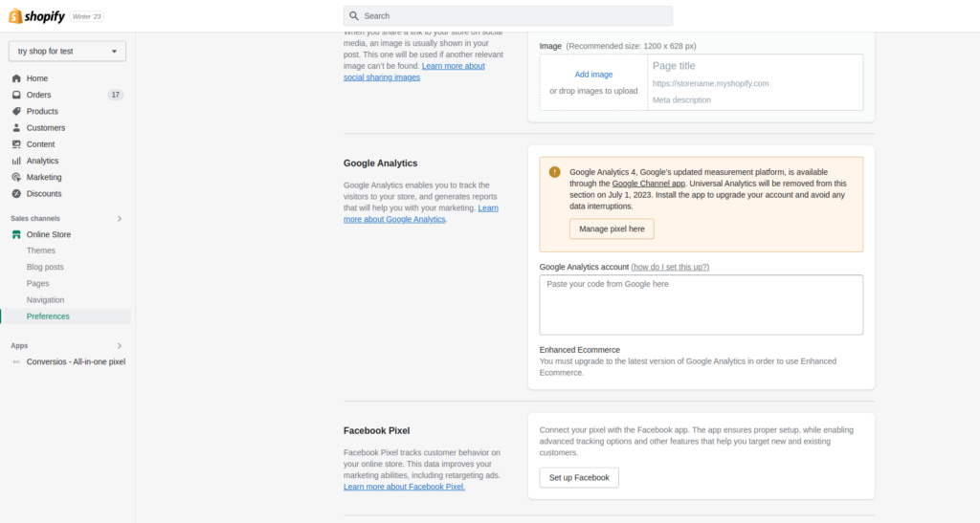Click the Google Analytics section heading
The width and height of the screenshot is (980, 523).
[381, 163]
